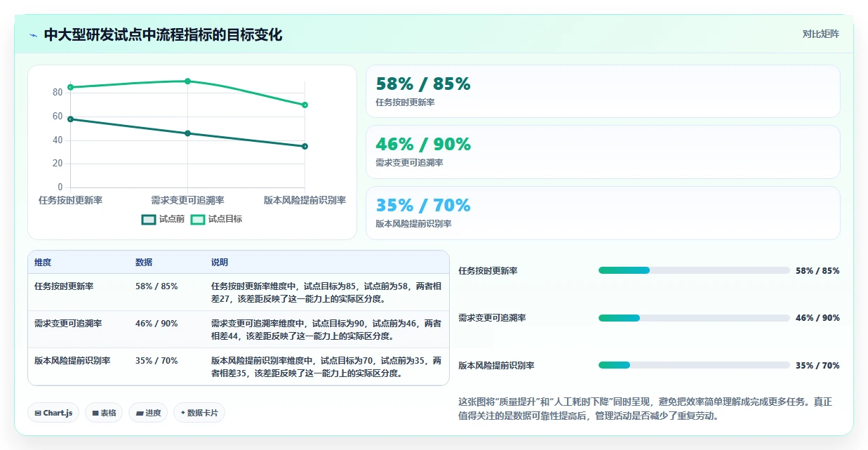Click the 表格 tag chip
868x450 pixels.
(105, 413)
